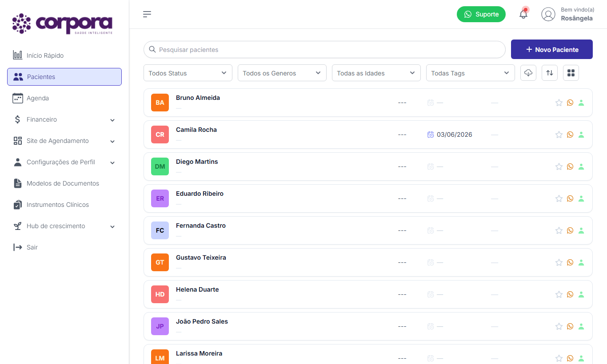The height and width of the screenshot is (364, 607).
Task: Click the JP avatar of João Pedro Sales
Action: 160,326
